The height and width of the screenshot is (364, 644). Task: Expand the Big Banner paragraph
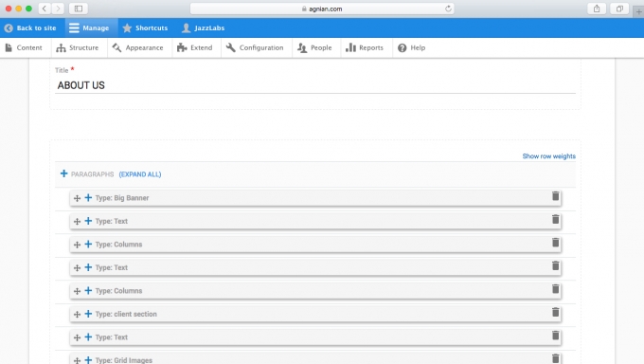tap(88, 198)
